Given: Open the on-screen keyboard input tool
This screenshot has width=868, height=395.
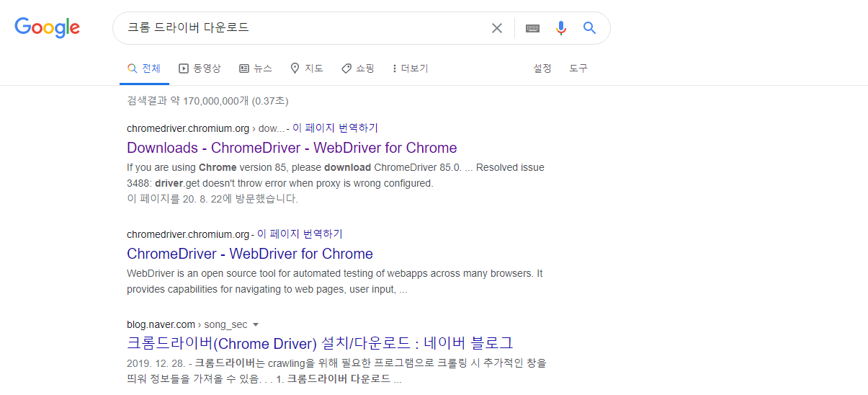Looking at the screenshot, I should coord(532,28).
